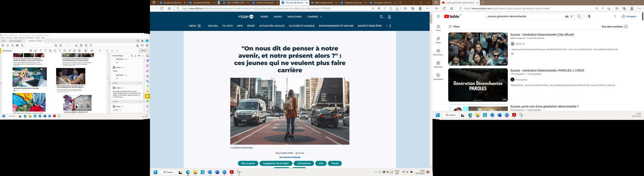Click the Acrobat comments filter icon

[139, 56]
